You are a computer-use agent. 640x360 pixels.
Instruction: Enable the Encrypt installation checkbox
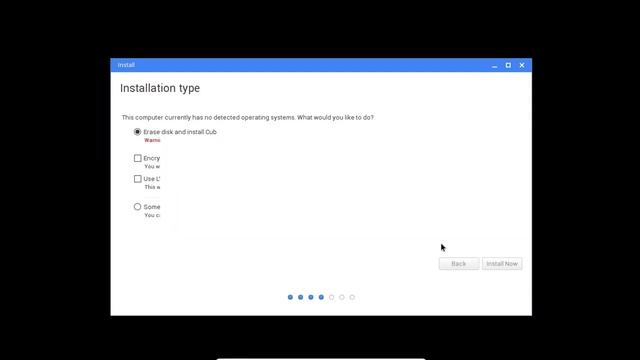tap(138, 158)
